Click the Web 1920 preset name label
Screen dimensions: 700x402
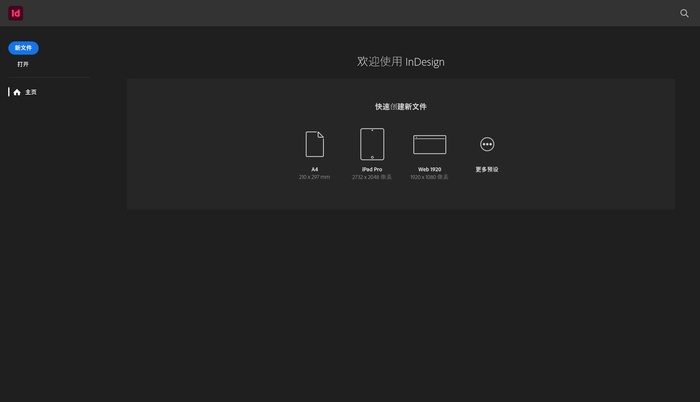tap(429, 169)
